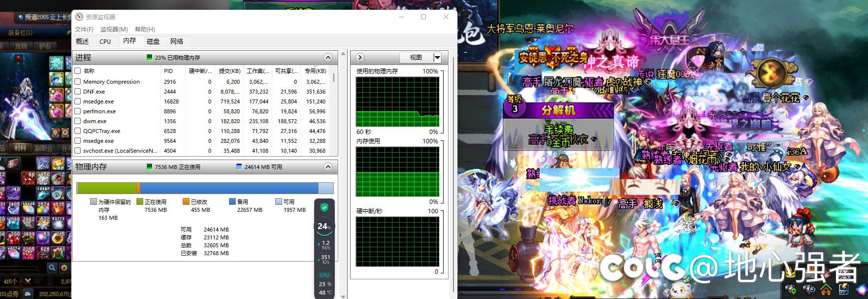
Task: Select the perfmon.exe checkbox
Action: click(77, 111)
